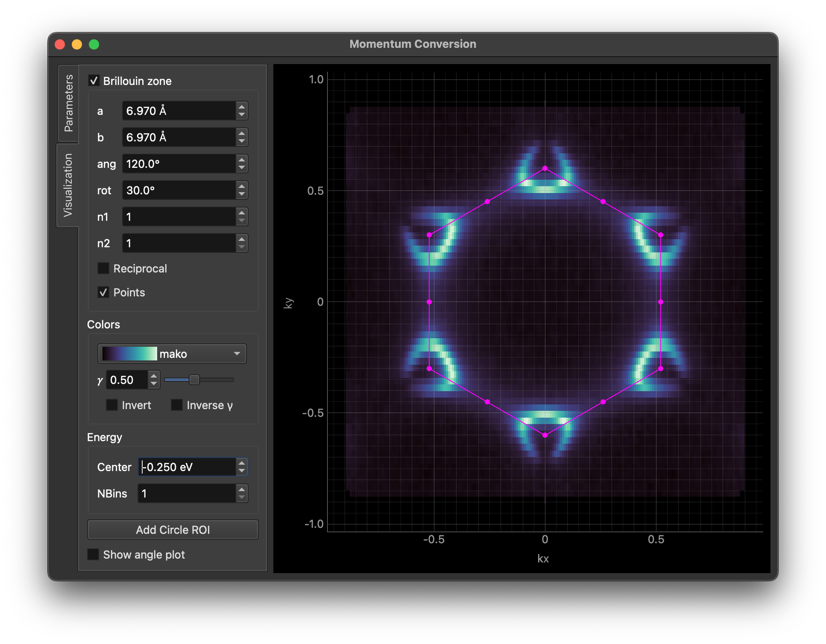Increase gamma with up arrow

[x=154, y=375]
